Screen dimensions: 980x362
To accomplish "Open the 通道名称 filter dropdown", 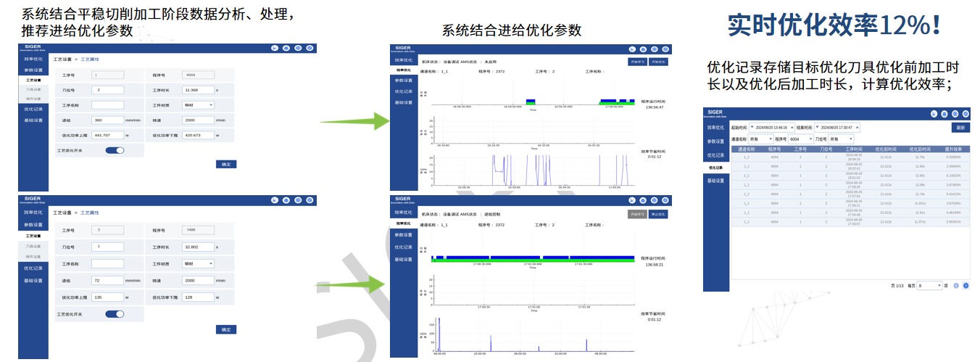I will 760,139.
